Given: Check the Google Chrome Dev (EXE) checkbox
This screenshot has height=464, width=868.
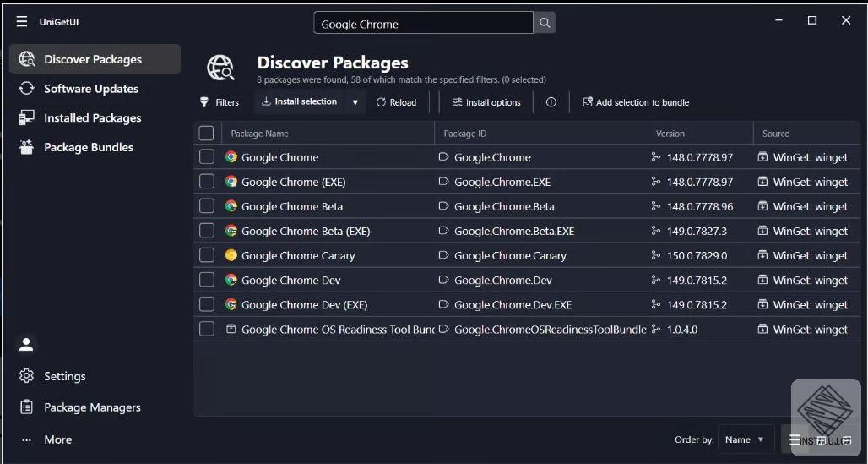Looking at the screenshot, I should coord(207,304).
